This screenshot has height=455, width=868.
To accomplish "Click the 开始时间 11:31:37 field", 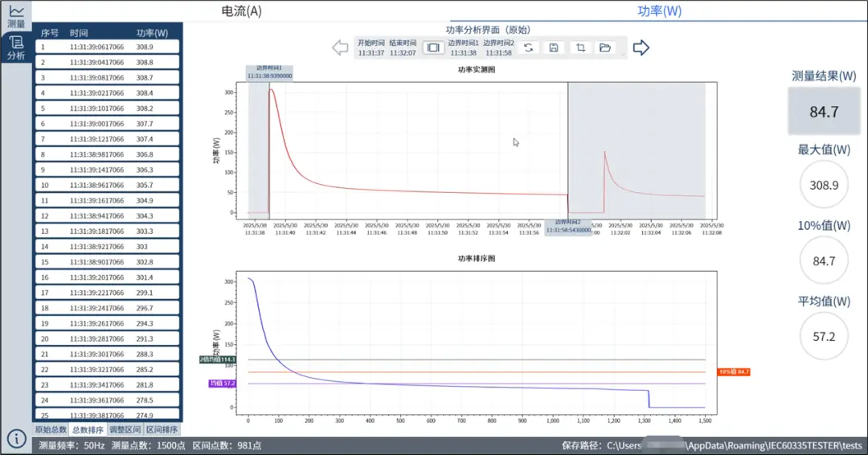I will pyautogui.click(x=371, y=47).
